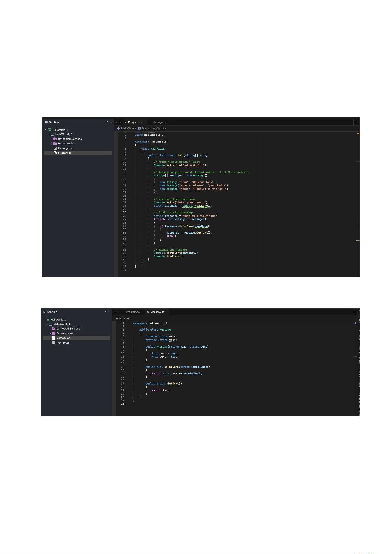Close the Message.cs tab using its X icon
Viewport: 392px width, 554px height.
point(148,312)
